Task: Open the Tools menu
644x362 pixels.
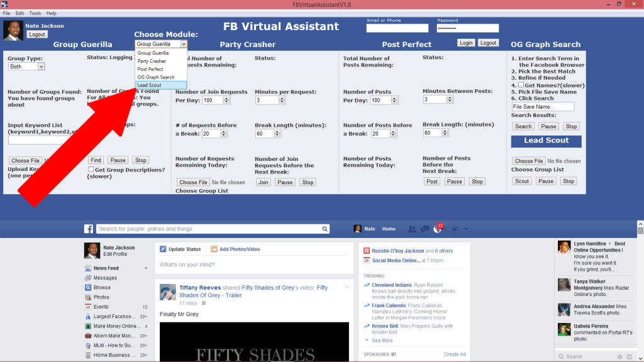Action: (x=35, y=13)
